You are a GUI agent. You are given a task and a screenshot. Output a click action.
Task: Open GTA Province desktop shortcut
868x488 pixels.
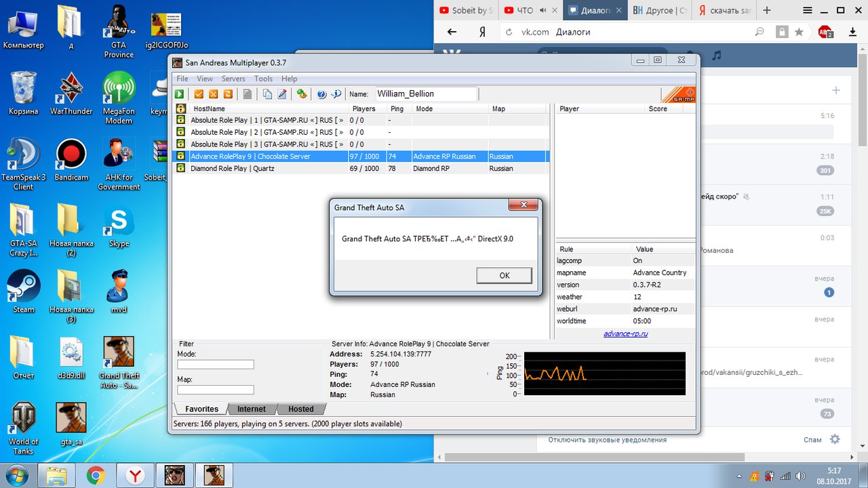click(119, 30)
